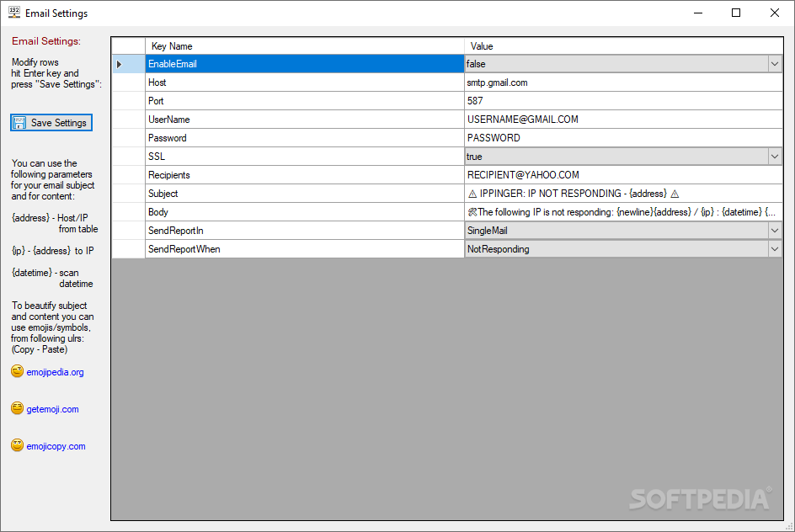This screenshot has width=795, height=532.
Task: Click the app icon in the title bar
Action: coord(14,13)
